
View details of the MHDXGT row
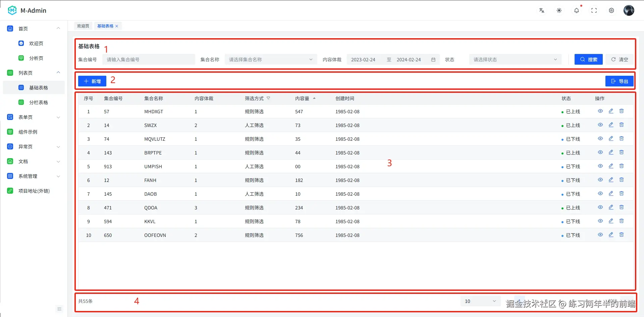click(x=600, y=111)
